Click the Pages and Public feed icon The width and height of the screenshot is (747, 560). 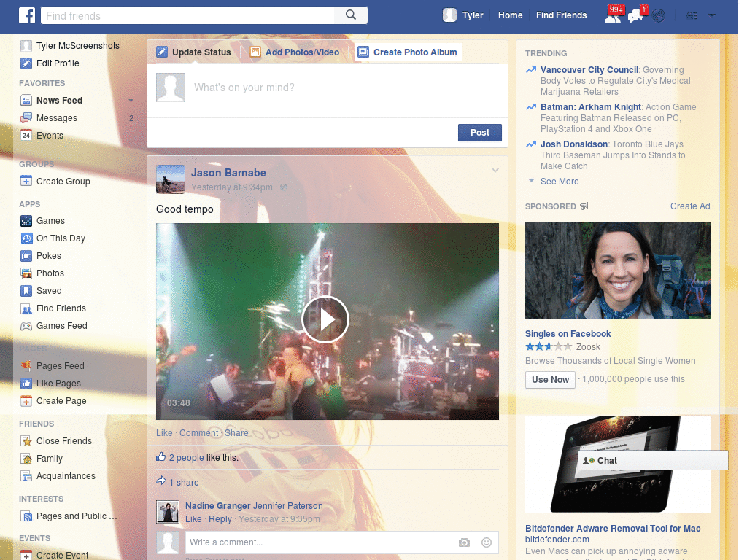pyautogui.click(x=26, y=516)
